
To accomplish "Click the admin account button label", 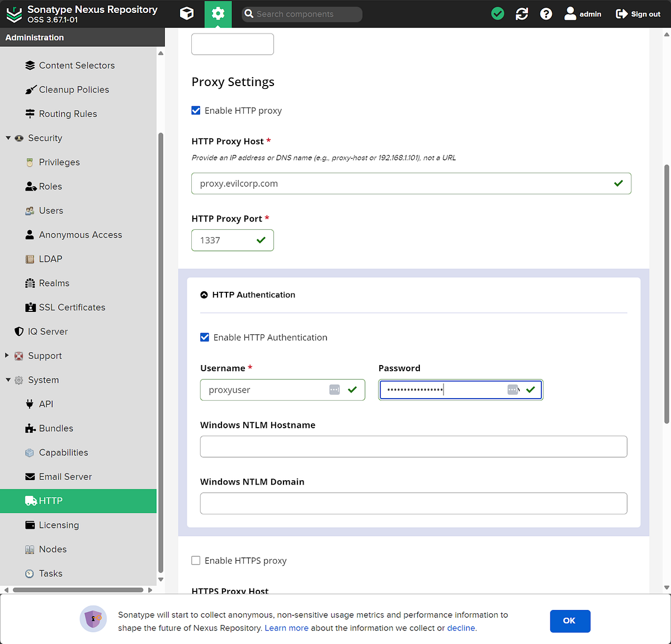I will [590, 14].
